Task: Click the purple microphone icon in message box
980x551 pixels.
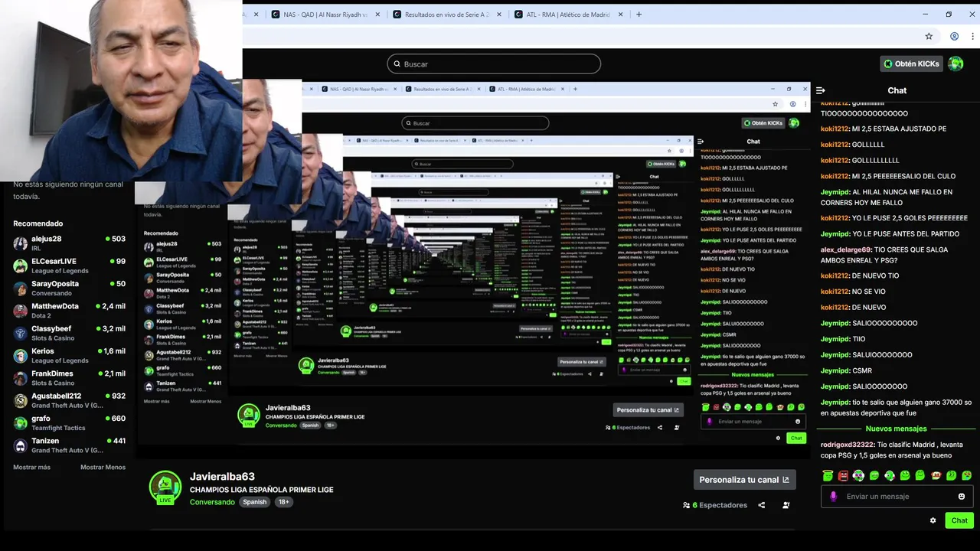Action: coord(834,496)
